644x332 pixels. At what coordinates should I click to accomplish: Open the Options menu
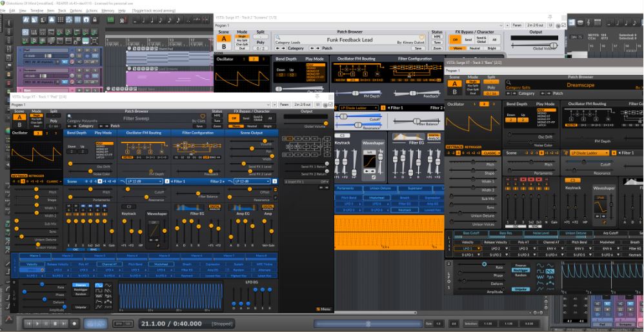point(76,10)
